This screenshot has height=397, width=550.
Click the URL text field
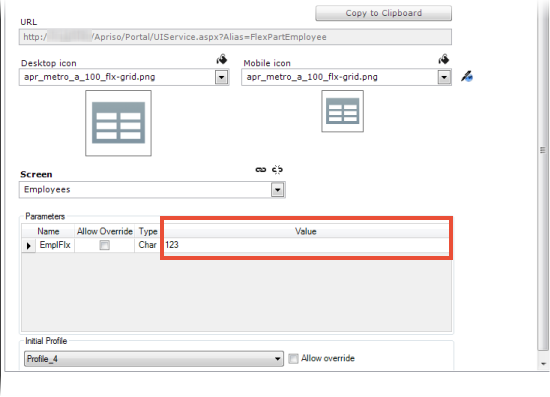[235, 37]
